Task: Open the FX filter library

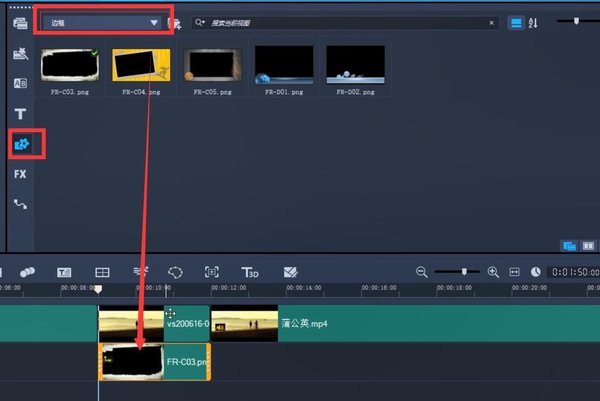Action: click(20, 174)
